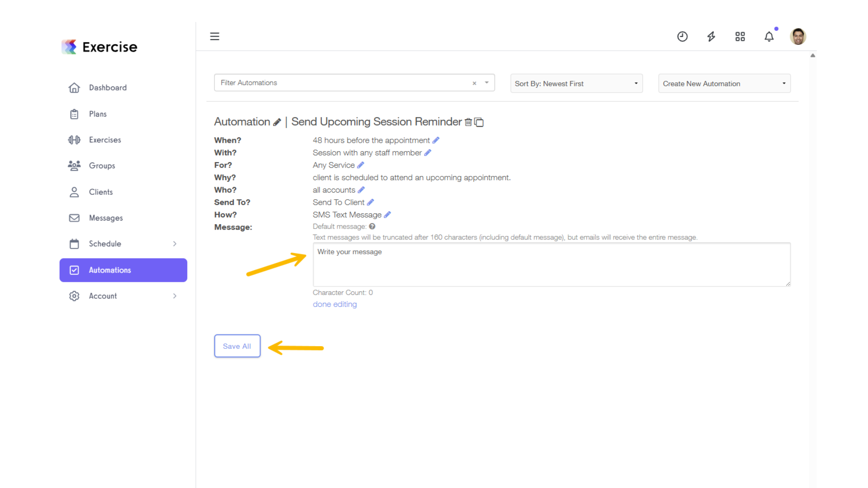Delete automation via trash icon
The height and width of the screenshot is (488, 868).
[x=468, y=122]
